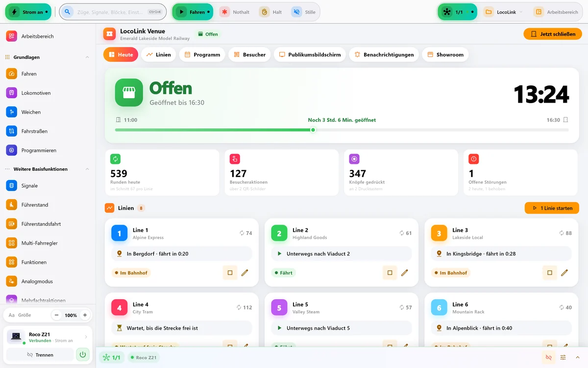Viewport: 588px width, 368px height.
Task: Click the sliders settings icon in bottom bar
Action: [x=563, y=358]
